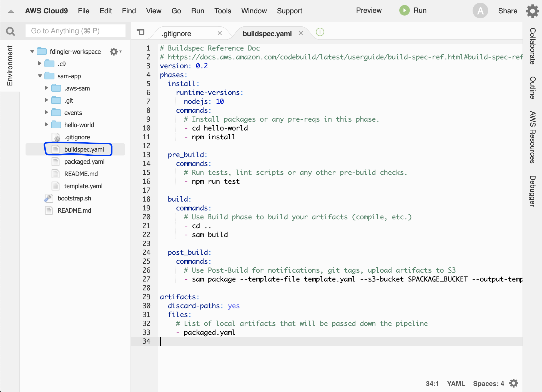
Task: Click 'npm run test' on line 16
Action: [216, 181]
